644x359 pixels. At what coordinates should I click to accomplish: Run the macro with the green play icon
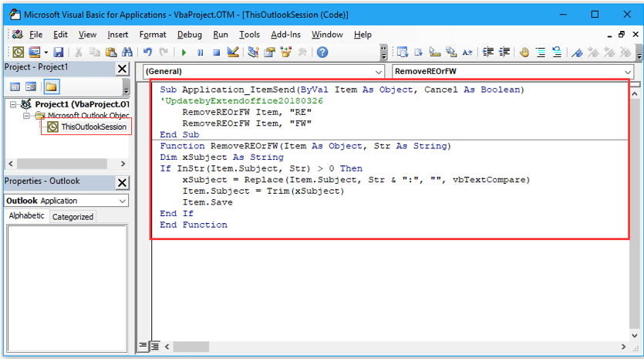[184, 52]
